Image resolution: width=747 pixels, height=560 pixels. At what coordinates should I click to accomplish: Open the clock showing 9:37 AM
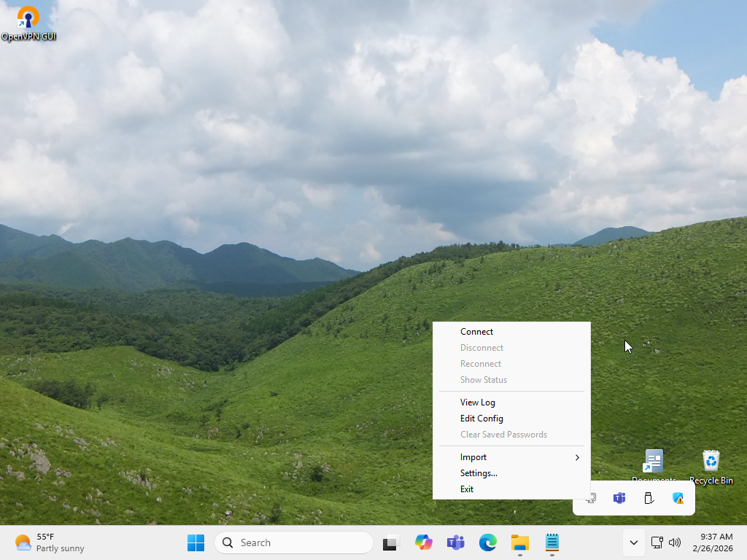pos(713,542)
